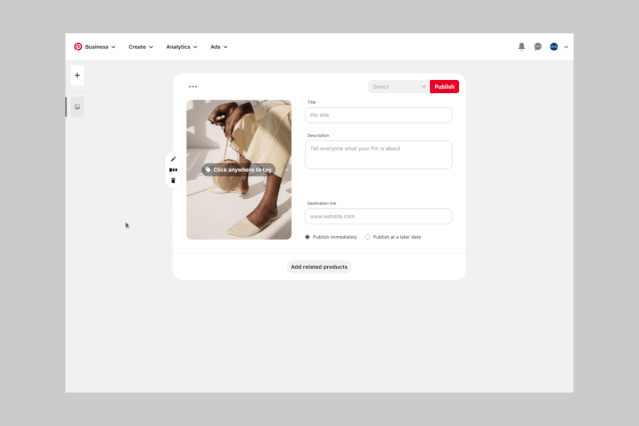Screen dimensions: 639x426
Task: Open the notifications bell
Action: click(521, 47)
